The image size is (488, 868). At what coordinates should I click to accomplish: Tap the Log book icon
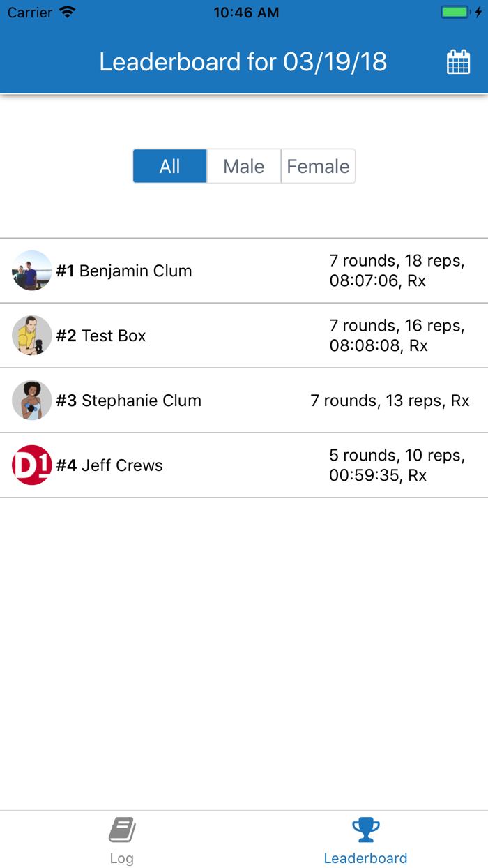click(121, 830)
